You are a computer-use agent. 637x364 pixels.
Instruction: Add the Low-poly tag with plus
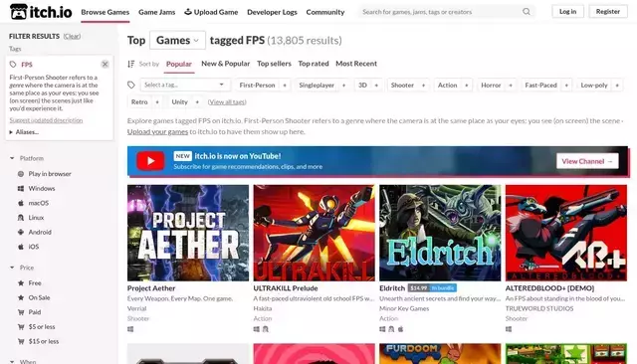tap(617, 86)
